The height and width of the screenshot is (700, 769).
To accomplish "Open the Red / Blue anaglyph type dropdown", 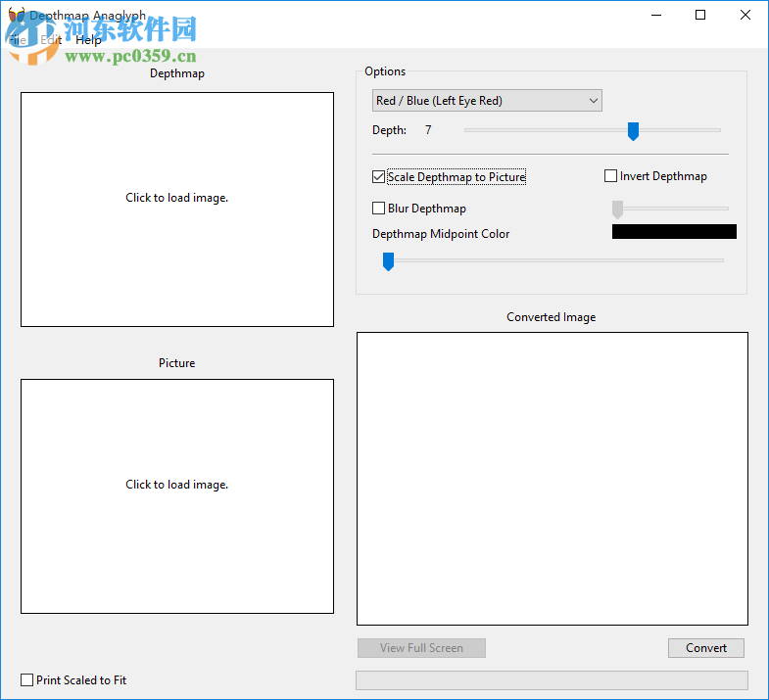I will pyautogui.click(x=487, y=101).
